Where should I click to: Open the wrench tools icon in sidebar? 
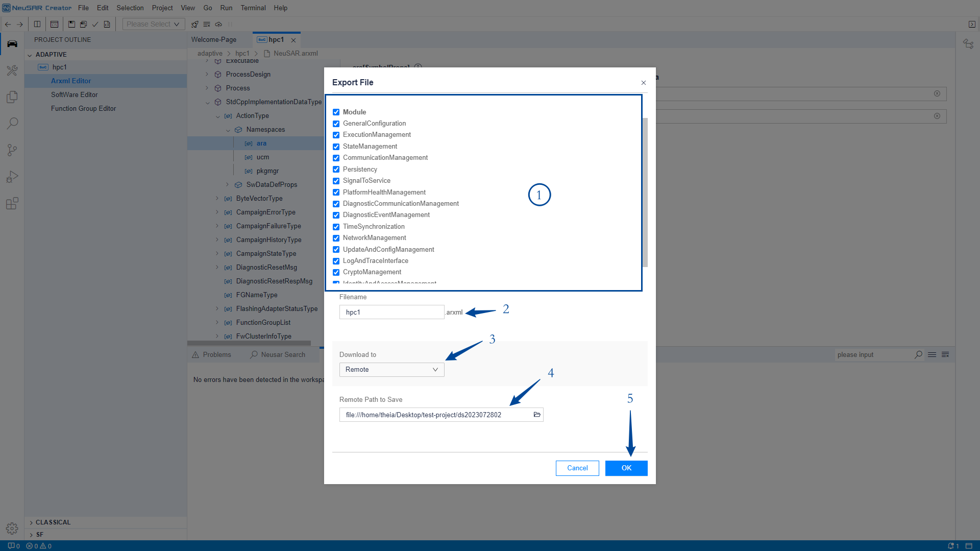pyautogui.click(x=12, y=70)
